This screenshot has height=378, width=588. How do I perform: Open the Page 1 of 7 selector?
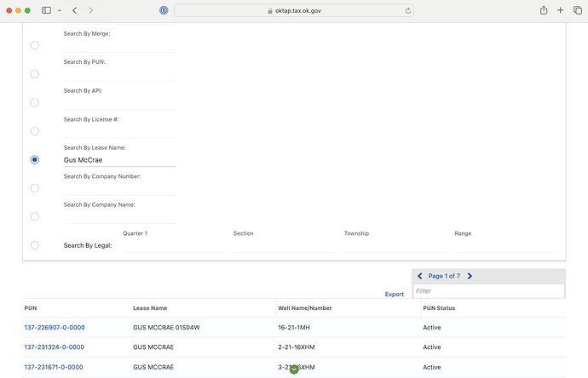coord(444,276)
